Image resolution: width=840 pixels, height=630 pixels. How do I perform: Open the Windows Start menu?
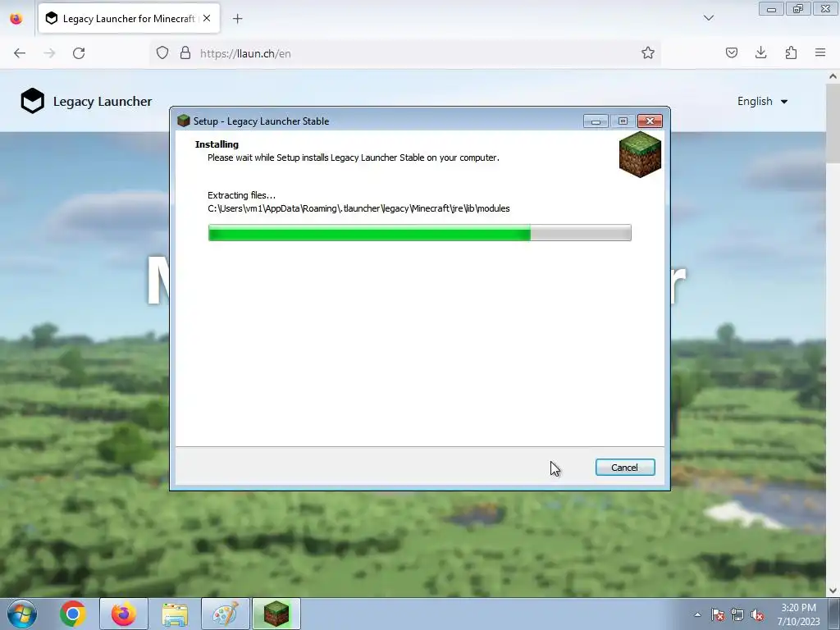[x=22, y=614]
